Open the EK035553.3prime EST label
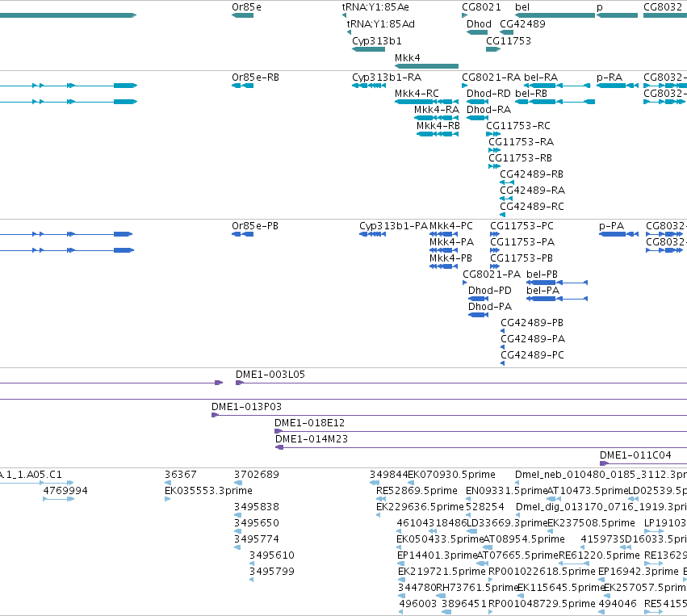This screenshot has height=616, width=687. (x=208, y=491)
